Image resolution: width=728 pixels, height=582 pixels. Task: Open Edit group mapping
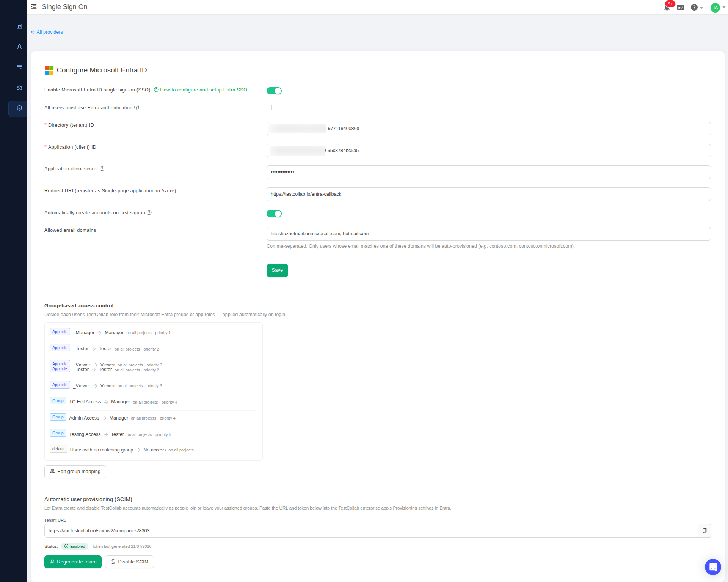pyautogui.click(x=75, y=472)
